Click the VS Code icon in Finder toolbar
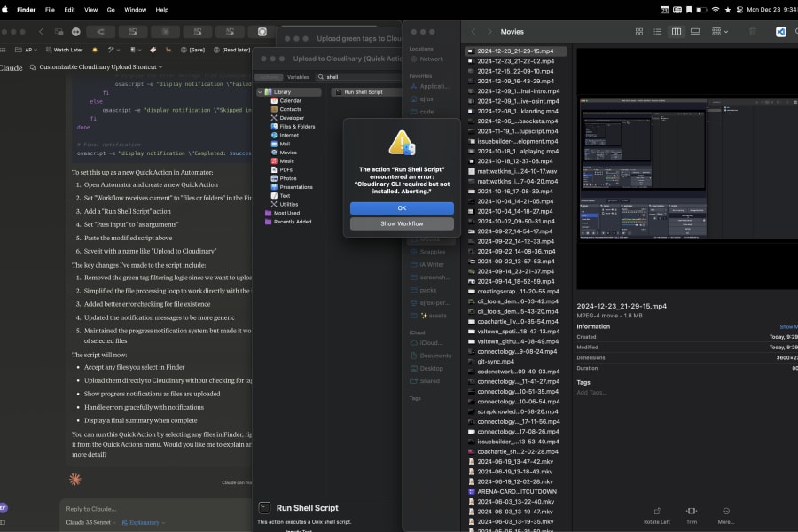798x532 pixels. click(x=780, y=32)
